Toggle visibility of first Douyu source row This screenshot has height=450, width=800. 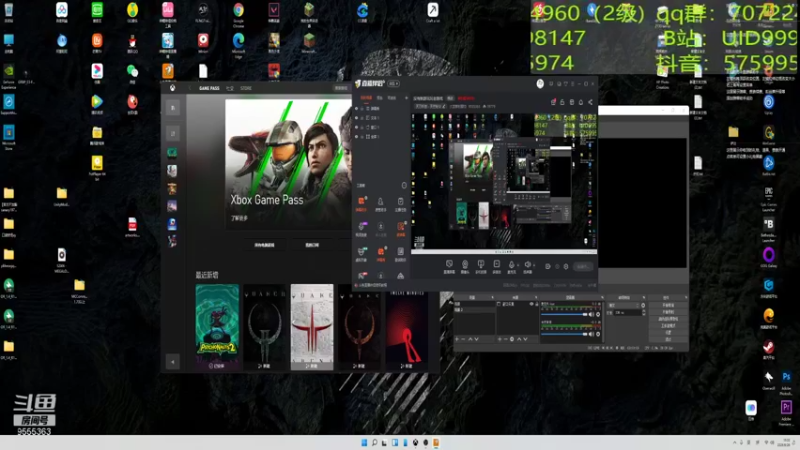click(357, 109)
